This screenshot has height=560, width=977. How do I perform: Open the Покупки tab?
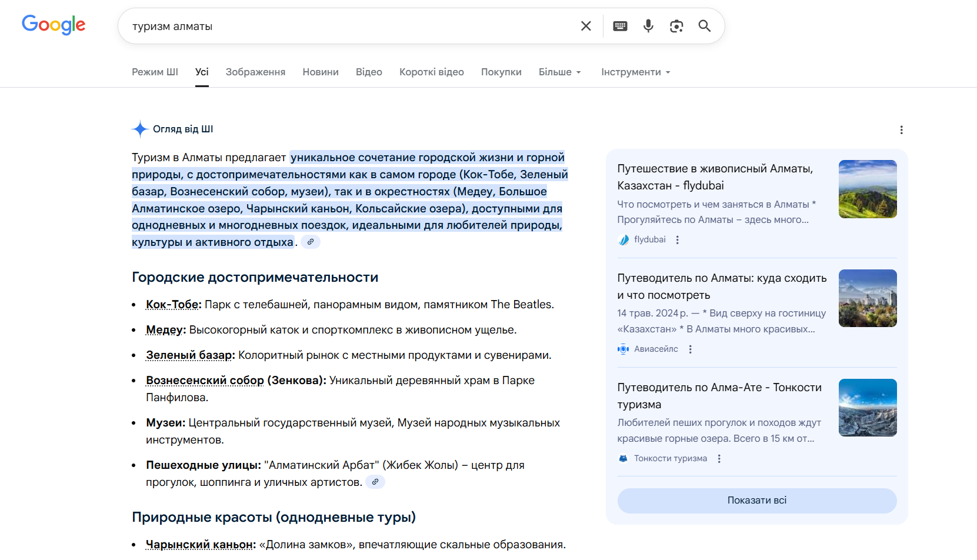501,72
